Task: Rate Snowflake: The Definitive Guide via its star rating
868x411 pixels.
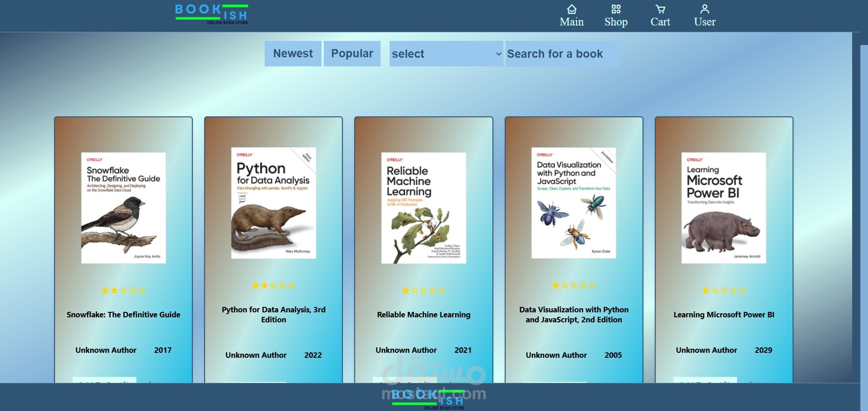Action: pyautogui.click(x=123, y=291)
